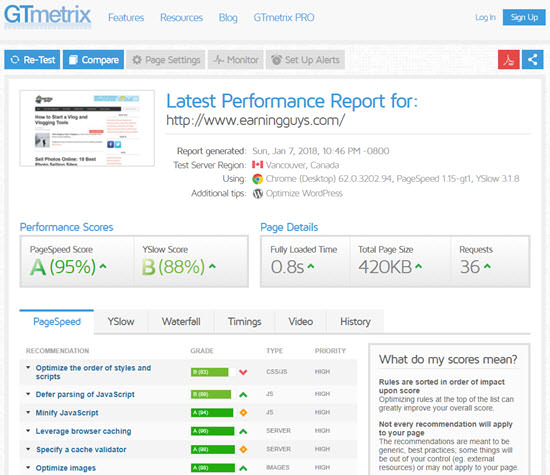
Task: Switch to the YSlow tab
Action: [121, 322]
